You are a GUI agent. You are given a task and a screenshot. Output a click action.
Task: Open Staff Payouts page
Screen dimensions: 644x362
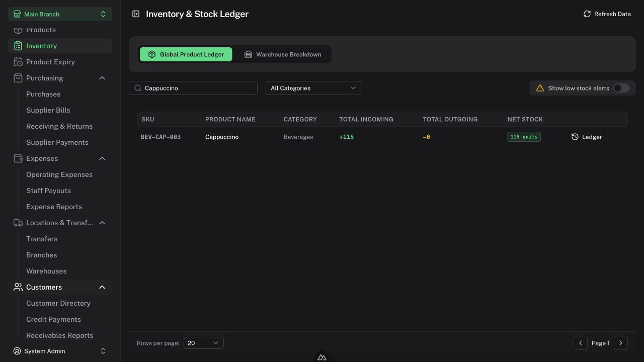48,191
